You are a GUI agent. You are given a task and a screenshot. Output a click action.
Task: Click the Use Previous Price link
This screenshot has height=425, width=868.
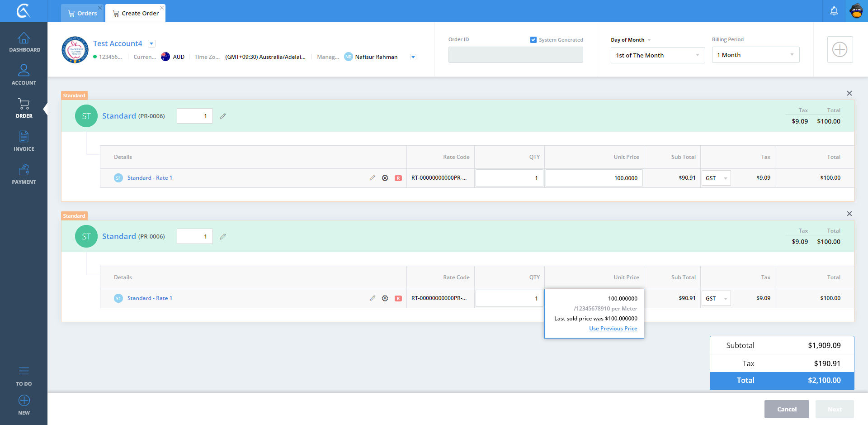pos(613,329)
